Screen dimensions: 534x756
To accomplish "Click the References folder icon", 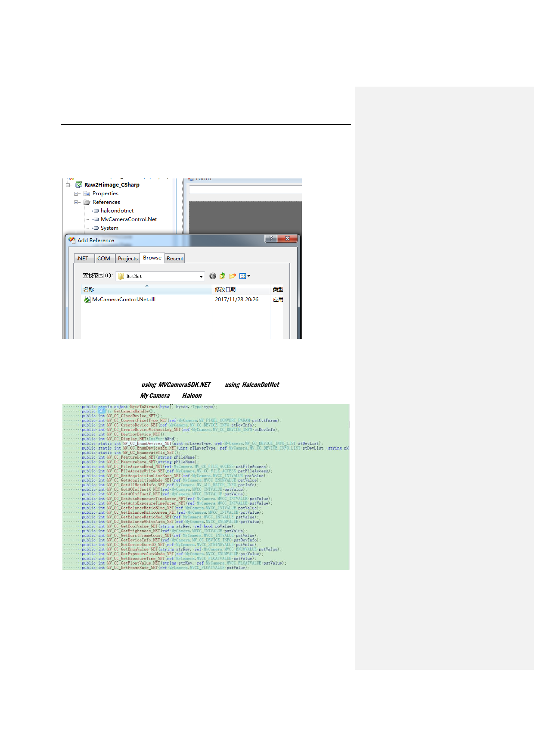I will click(87, 202).
